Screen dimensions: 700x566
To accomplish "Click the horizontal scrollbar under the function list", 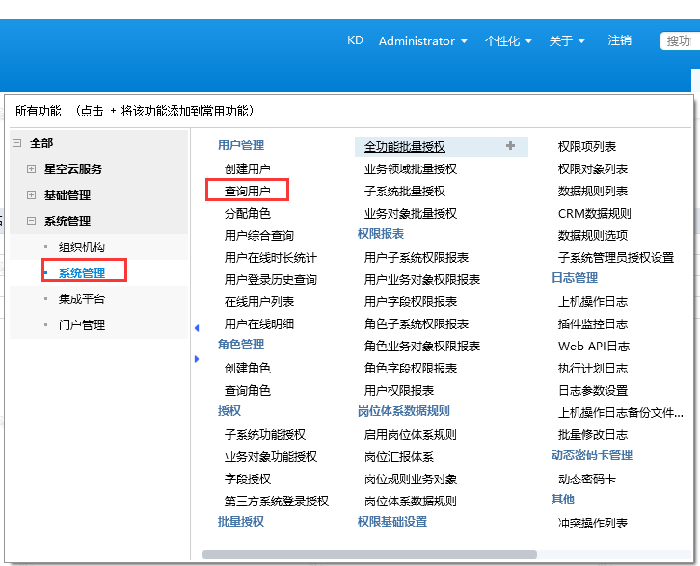I will tap(370, 553).
